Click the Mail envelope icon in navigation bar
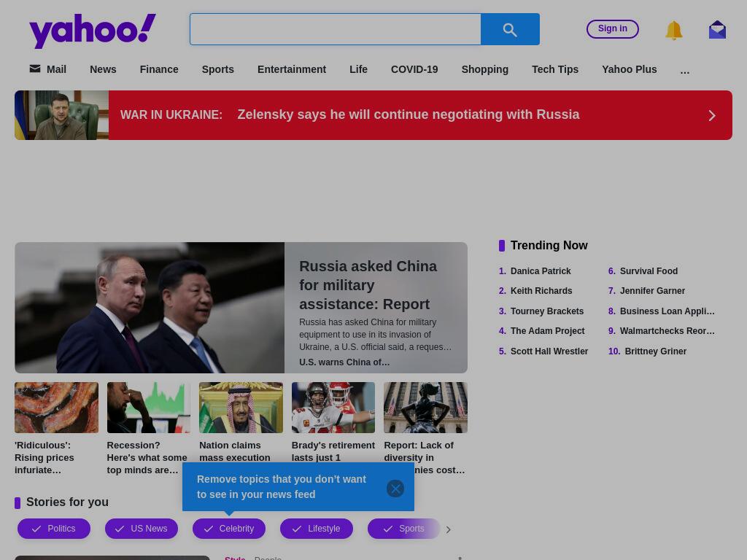747x560 pixels. coord(35,69)
